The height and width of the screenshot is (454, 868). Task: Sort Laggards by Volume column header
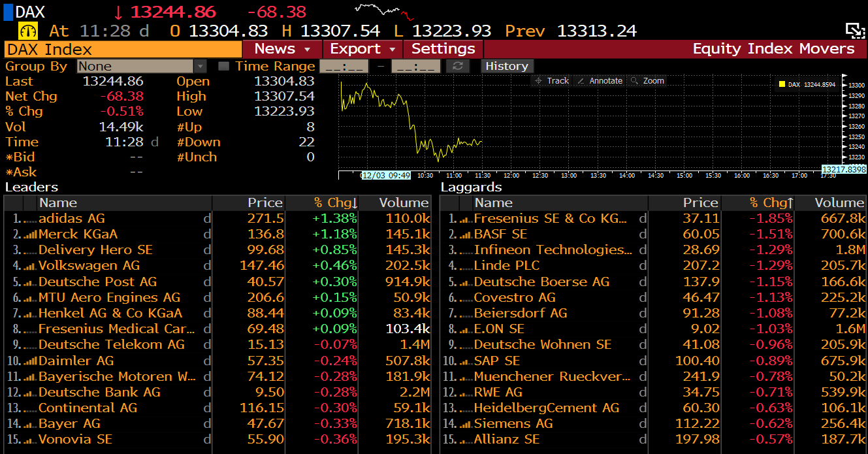coord(831,203)
